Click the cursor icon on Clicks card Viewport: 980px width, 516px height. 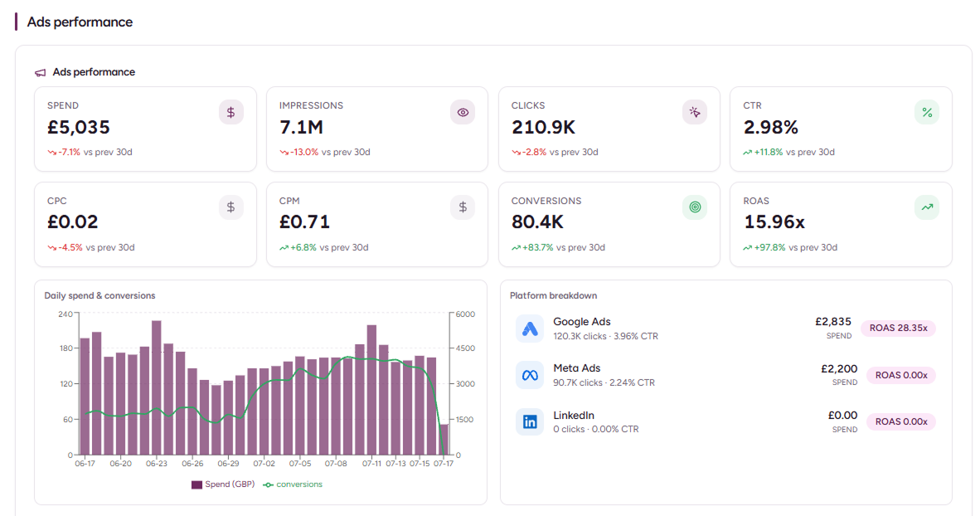695,113
